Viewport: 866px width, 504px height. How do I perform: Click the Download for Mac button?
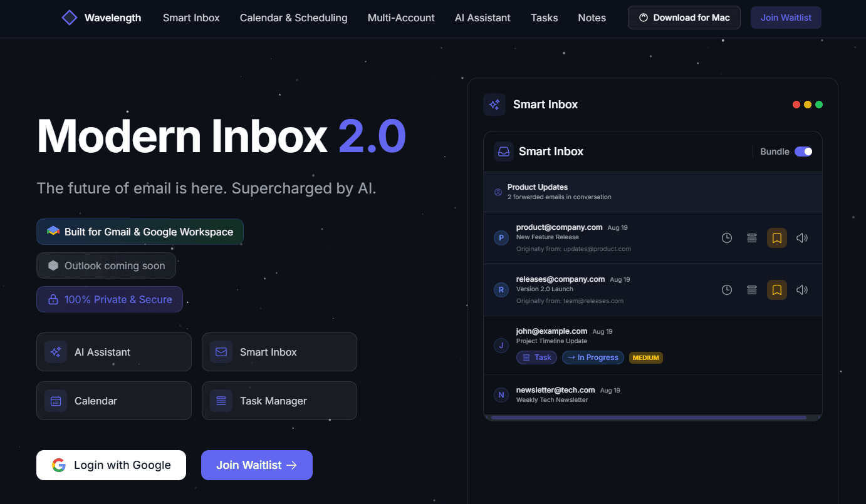coord(684,18)
